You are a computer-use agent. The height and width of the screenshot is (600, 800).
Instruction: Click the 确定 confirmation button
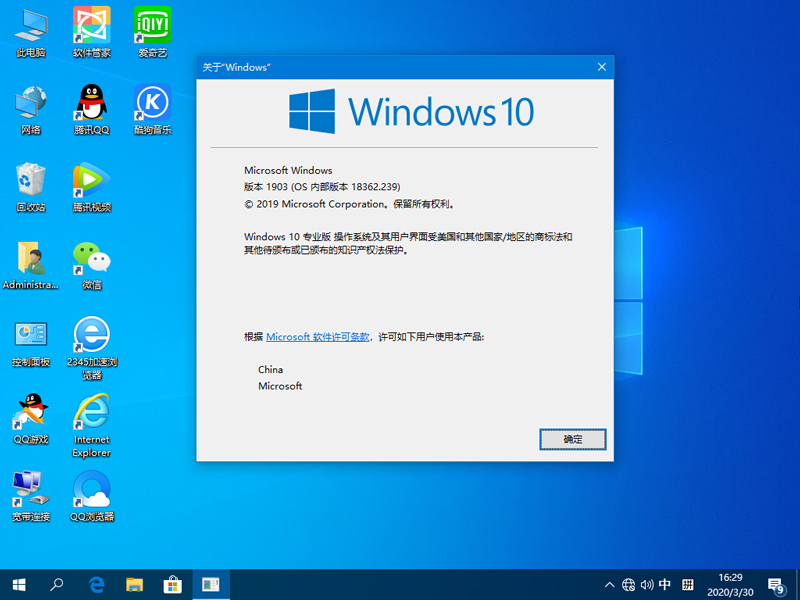tap(572, 439)
